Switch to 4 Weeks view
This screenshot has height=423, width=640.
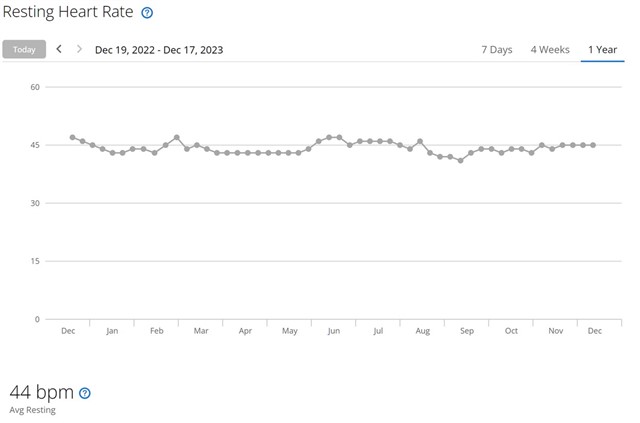549,49
